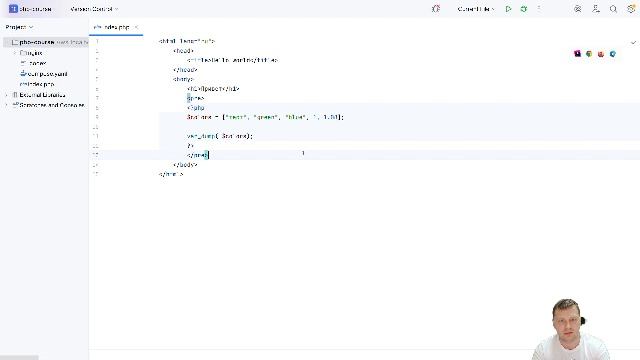The image size is (640, 360).
Task: Open page in Edge browser icon
Action: click(x=613, y=53)
